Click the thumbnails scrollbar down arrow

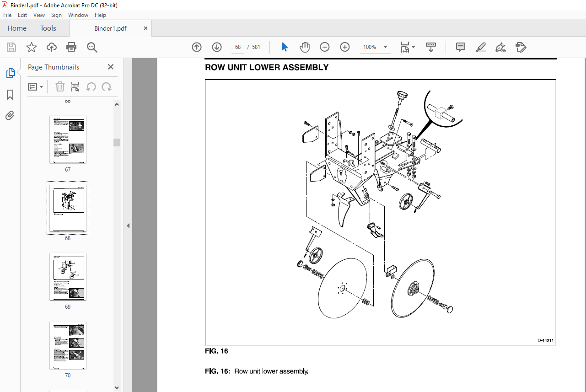pyautogui.click(x=117, y=388)
